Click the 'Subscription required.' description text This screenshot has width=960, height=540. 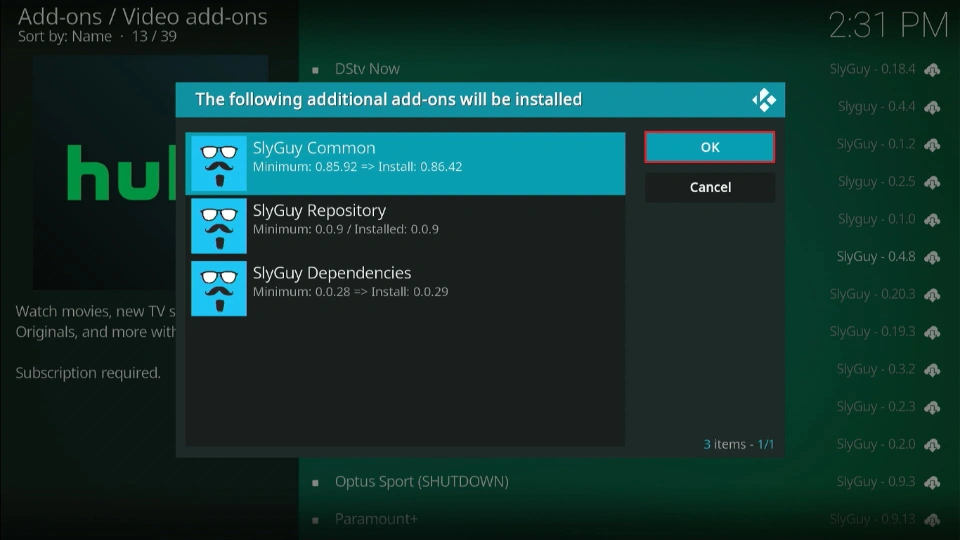click(x=88, y=373)
